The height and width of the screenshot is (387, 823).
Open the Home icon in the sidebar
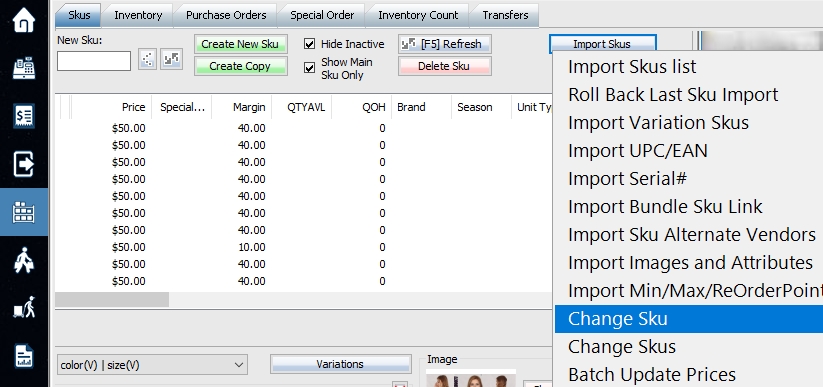24,21
